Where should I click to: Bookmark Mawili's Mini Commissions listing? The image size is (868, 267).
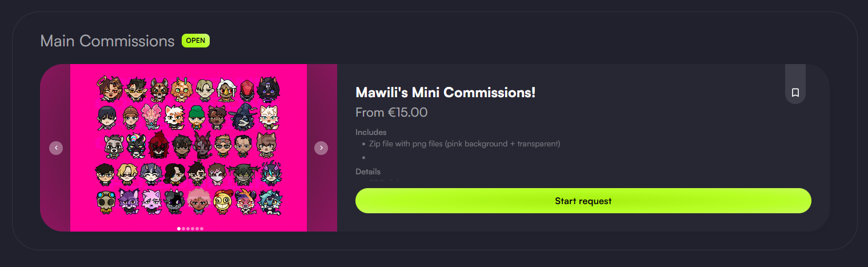pos(795,93)
